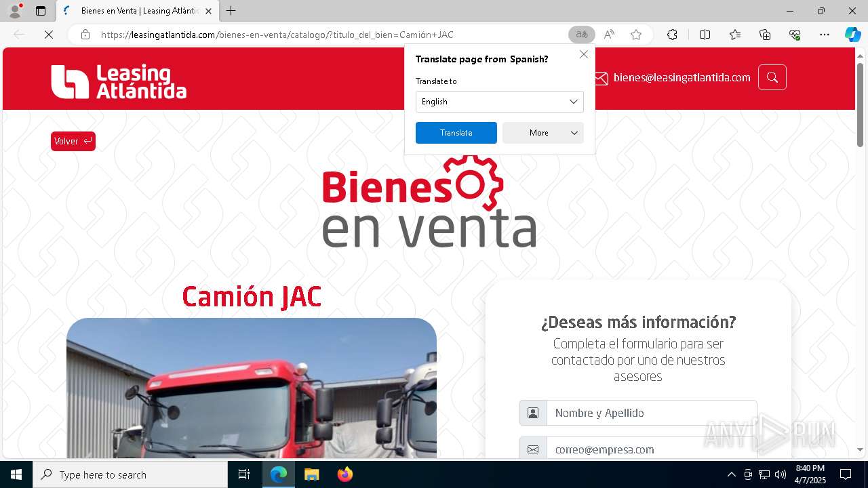Open the notification center
Viewport: 868px width, 488px height.
(x=846, y=474)
